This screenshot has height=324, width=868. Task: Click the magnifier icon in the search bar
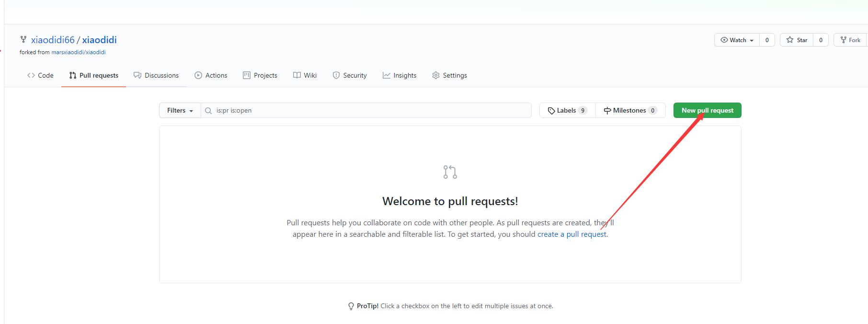coord(208,111)
